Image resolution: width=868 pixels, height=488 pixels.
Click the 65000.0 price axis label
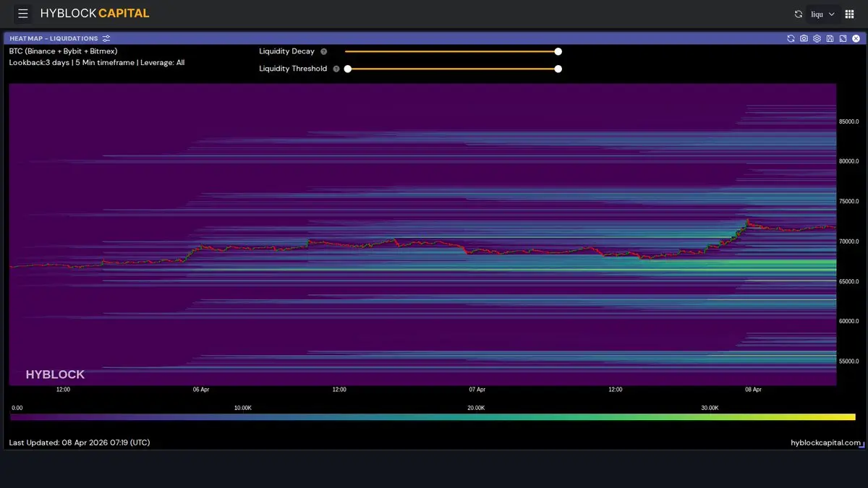pos(848,281)
